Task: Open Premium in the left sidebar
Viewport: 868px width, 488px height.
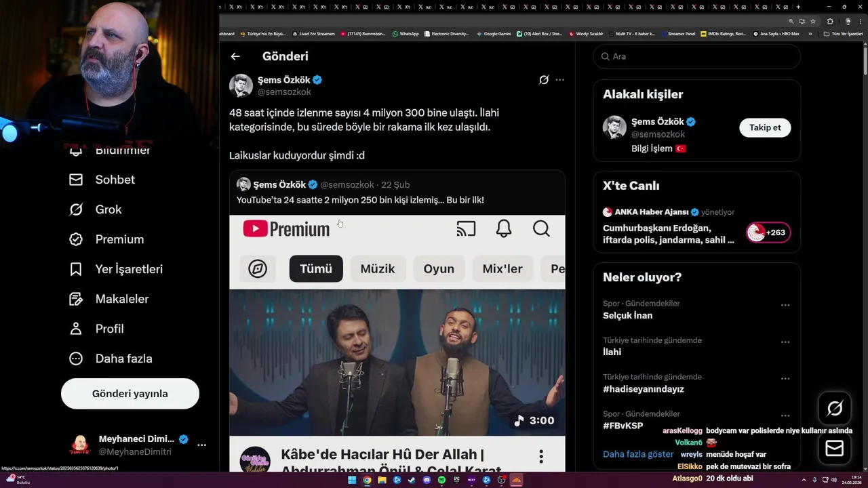Action: point(106,239)
